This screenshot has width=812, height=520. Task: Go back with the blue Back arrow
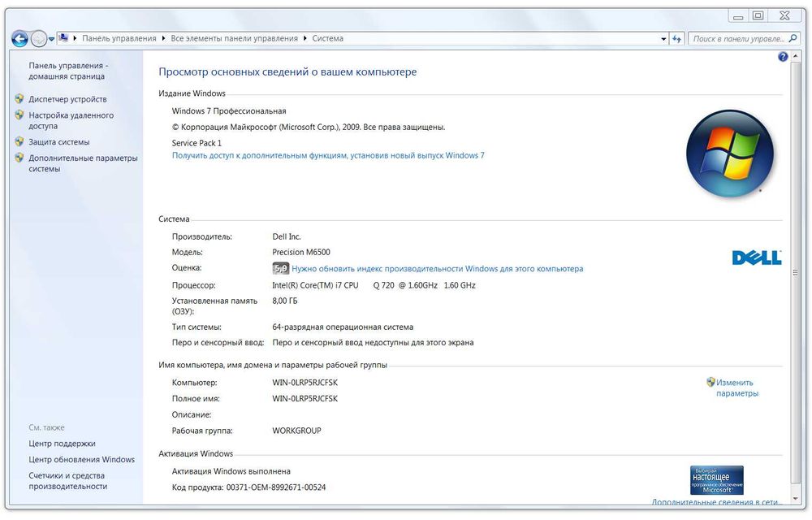tap(19, 38)
